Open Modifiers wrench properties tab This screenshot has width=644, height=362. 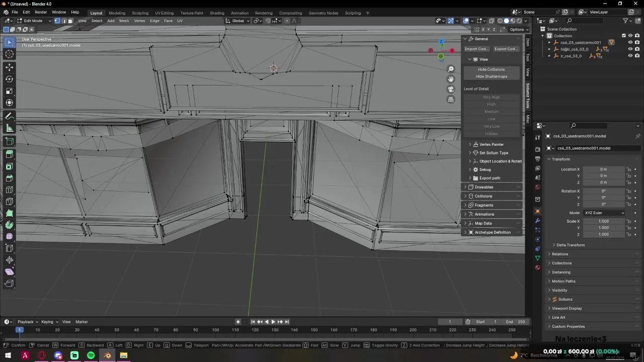537,221
